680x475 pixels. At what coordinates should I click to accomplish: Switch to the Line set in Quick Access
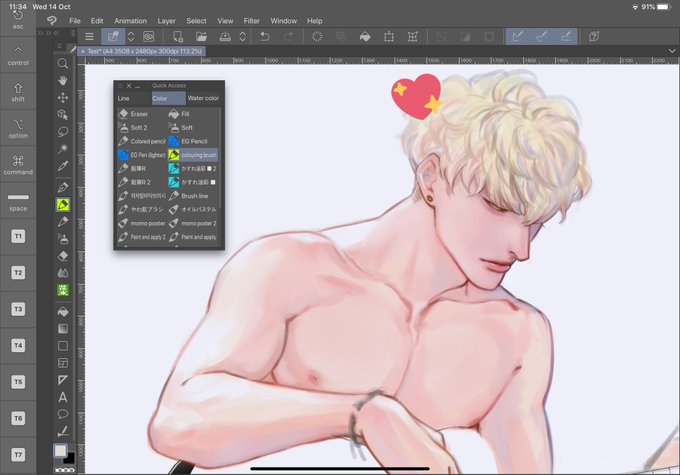click(133, 98)
